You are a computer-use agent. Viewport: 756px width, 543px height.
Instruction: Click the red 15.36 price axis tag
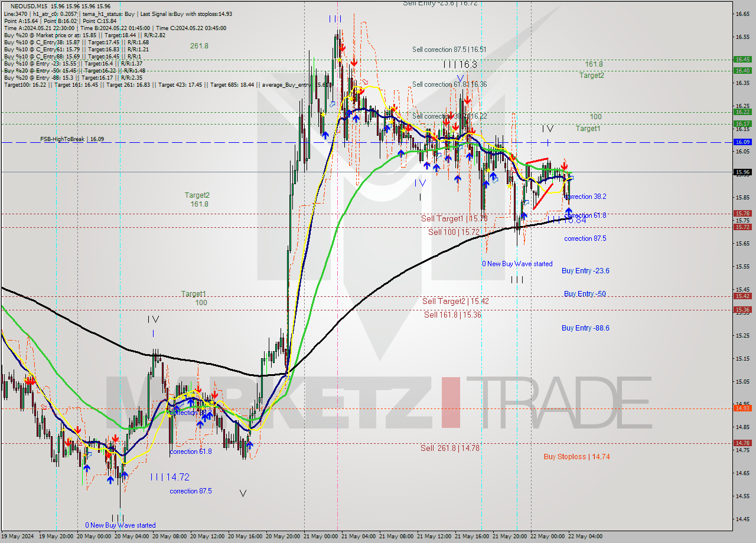742,309
